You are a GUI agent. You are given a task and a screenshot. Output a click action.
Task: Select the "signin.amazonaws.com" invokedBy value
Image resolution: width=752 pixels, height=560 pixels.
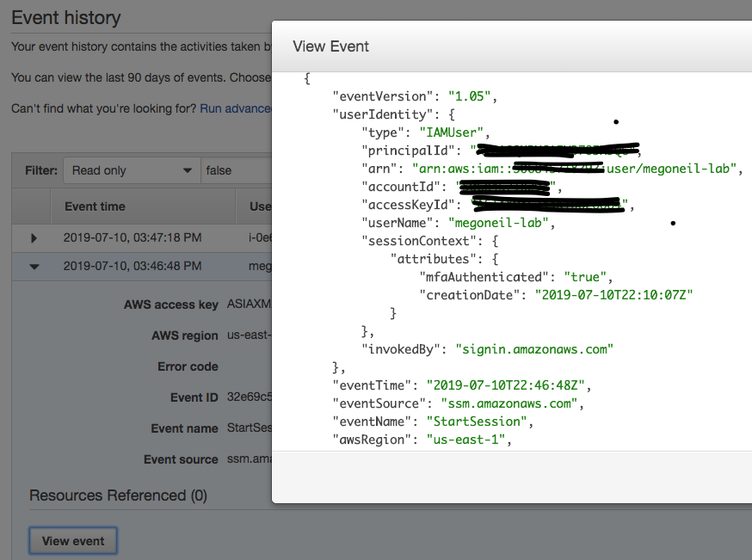point(534,349)
